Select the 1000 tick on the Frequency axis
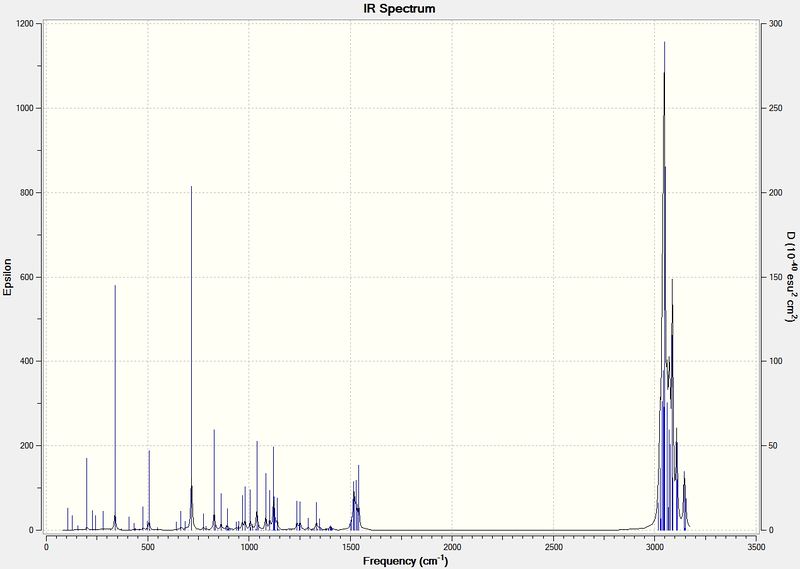The width and height of the screenshot is (800, 569). click(249, 547)
